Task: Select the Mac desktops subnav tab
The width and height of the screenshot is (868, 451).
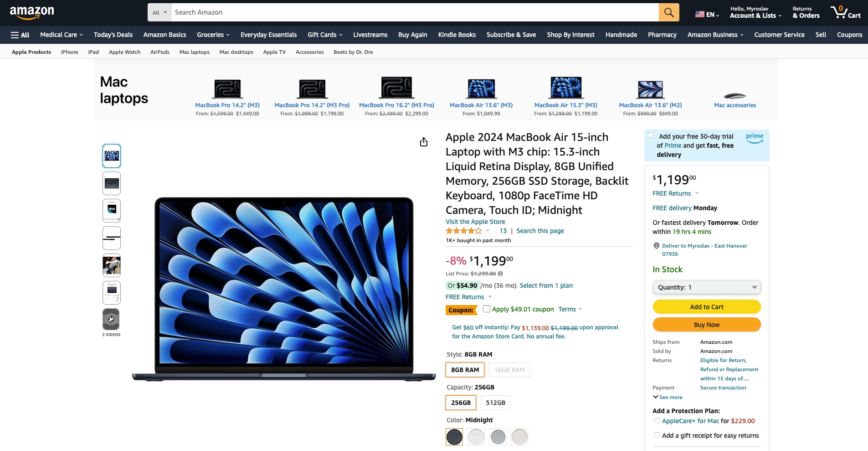Action: [x=236, y=52]
